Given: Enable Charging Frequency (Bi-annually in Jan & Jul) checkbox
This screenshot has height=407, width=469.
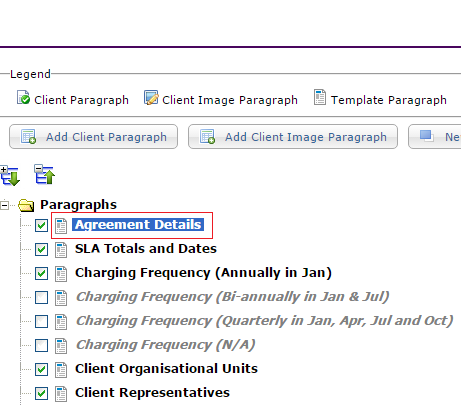Looking at the screenshot, I should click(41, 298).
